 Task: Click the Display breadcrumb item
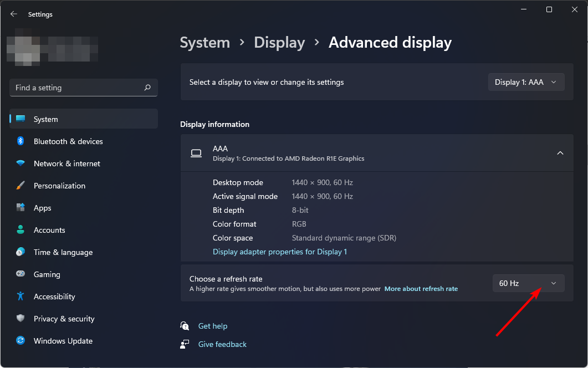click(279, 42)
